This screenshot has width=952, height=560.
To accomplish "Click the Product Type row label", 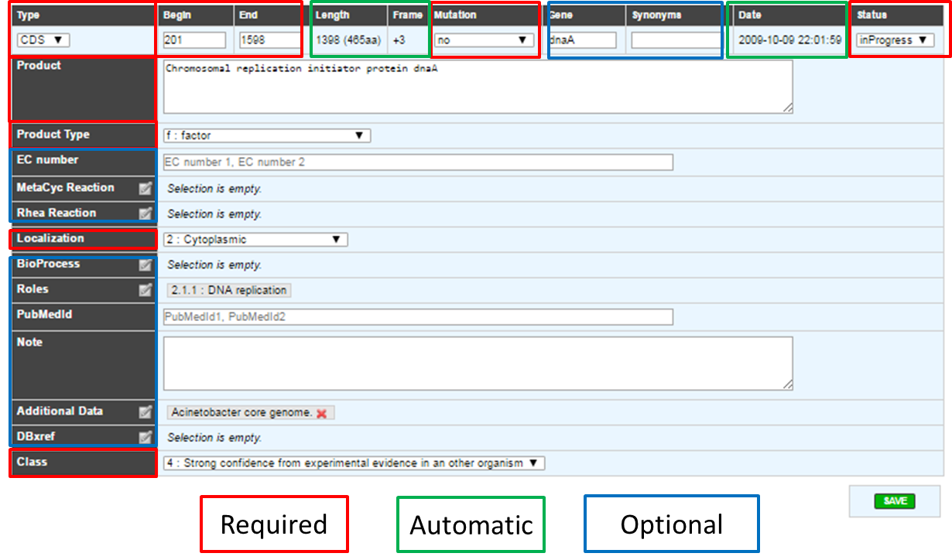I will tap(53, 135).
